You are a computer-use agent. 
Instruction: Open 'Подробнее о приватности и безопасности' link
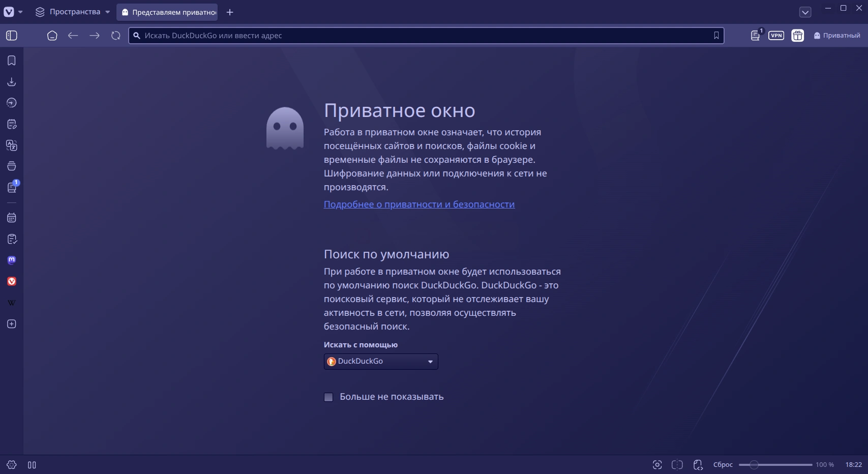click(x=420, y=204)
